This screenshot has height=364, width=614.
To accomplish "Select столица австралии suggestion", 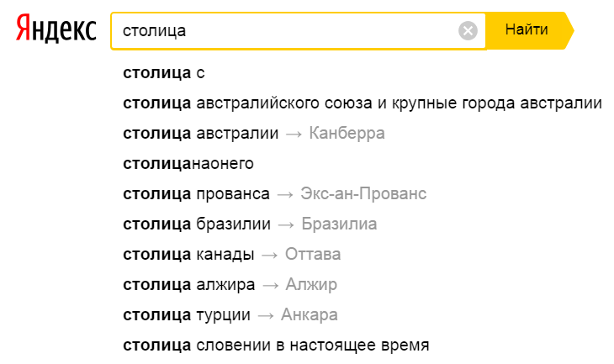I will point(200,134).
